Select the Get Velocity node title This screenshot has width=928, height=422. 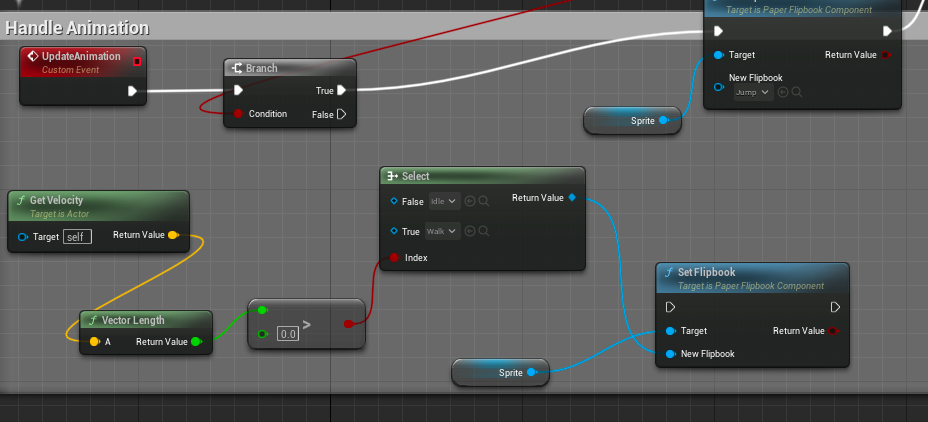[x=56, y=200]
